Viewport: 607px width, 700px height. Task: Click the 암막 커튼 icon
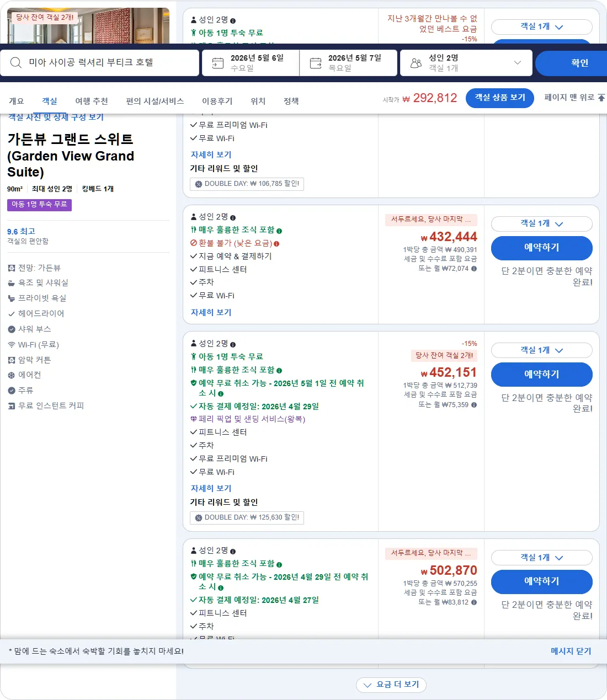(12, 360)
